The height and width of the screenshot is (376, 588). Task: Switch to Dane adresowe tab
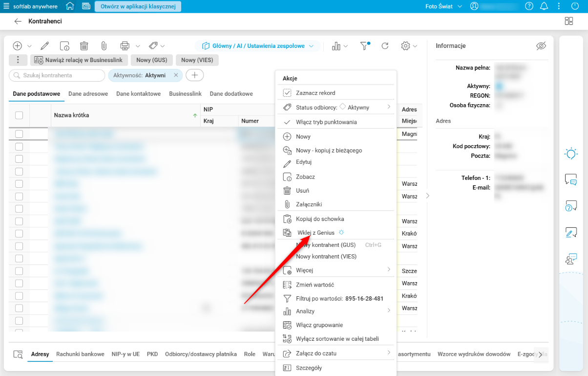tap(88, 94)
